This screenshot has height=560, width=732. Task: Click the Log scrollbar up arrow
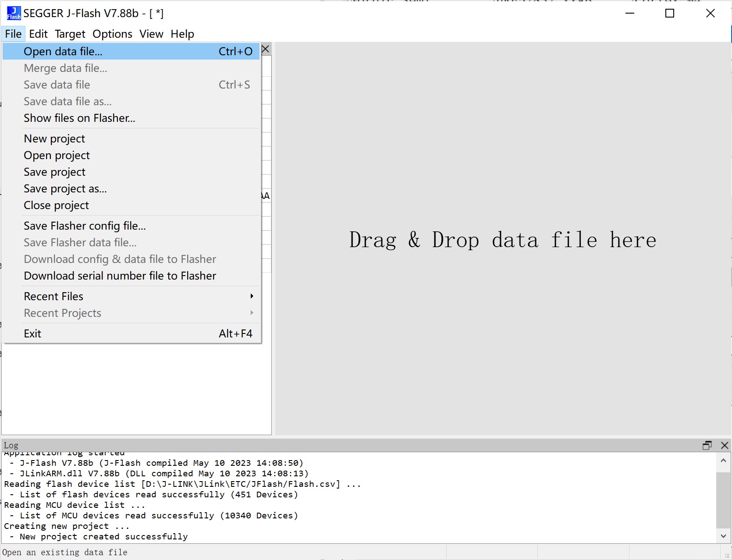coord(723,461)
